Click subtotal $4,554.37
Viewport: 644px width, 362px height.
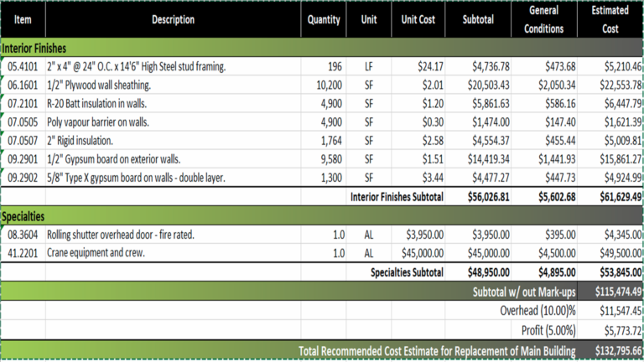click(x=491, y=141)
